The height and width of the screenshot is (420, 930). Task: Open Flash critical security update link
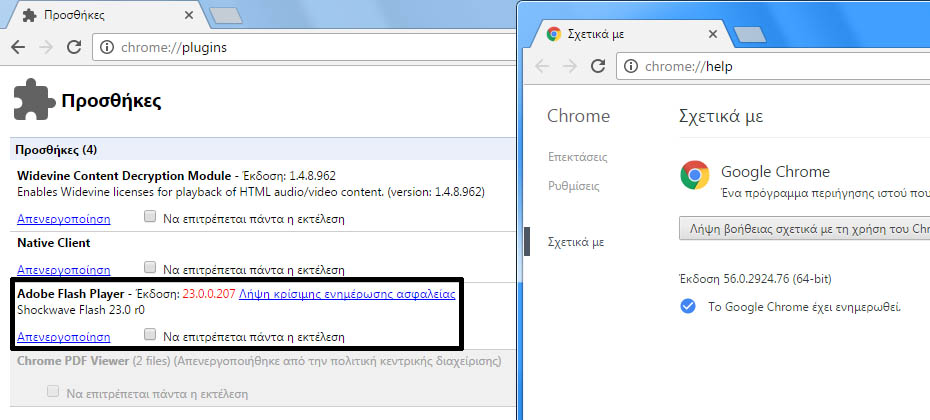pyautogui.click(x=347, y=294)
